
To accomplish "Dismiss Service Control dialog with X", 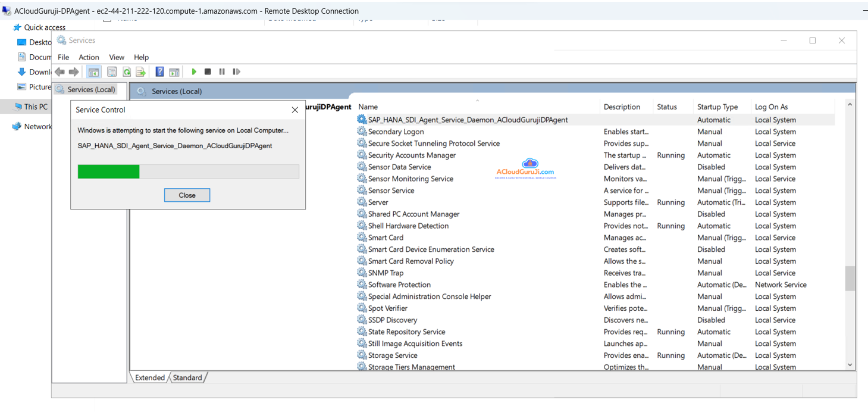I will (x=294, y=110).
